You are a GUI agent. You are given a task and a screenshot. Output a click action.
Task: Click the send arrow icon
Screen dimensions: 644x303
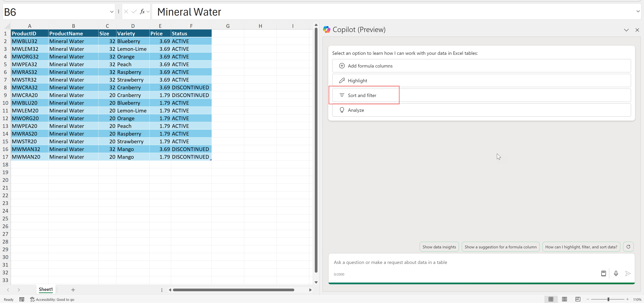click(628, 273)
